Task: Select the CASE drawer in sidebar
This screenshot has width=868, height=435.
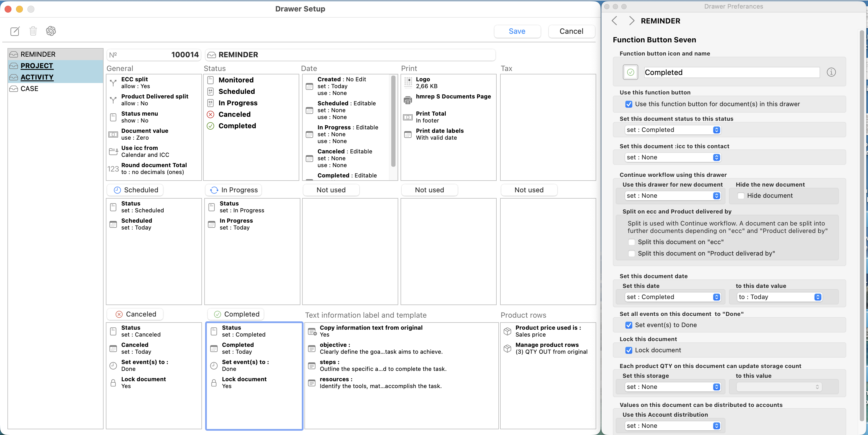Action: point(29,89)
